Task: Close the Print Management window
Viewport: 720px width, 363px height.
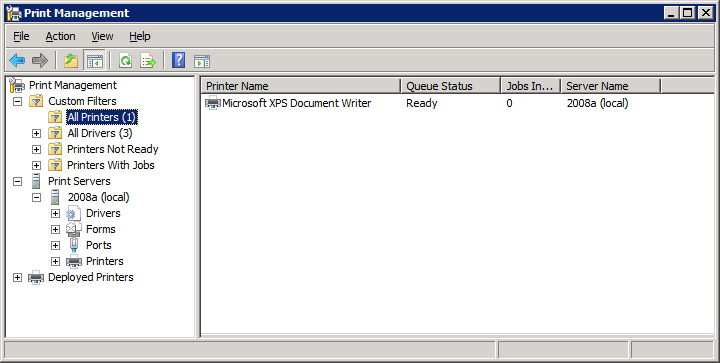Action: click(705, 13)
